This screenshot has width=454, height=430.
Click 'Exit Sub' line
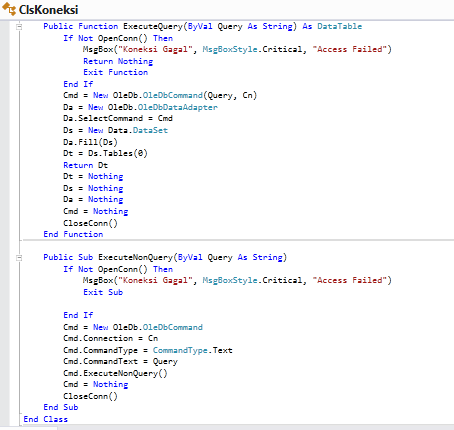(103, 292)
